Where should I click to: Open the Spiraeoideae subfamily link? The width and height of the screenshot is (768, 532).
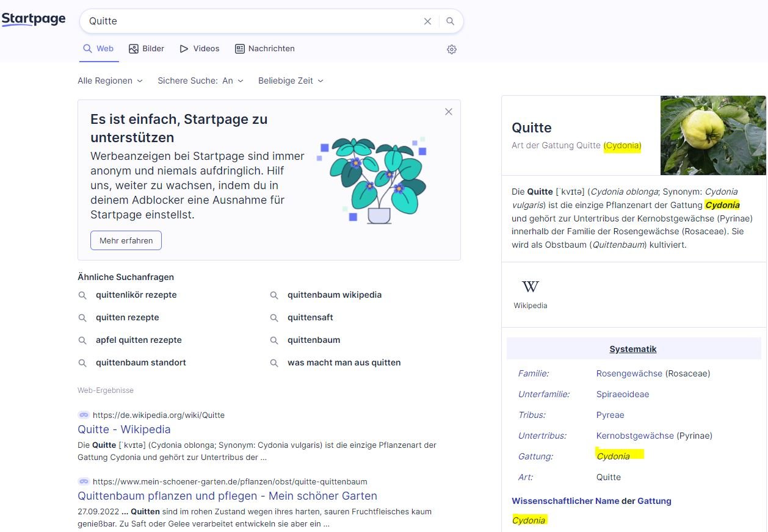pos(623,394)
